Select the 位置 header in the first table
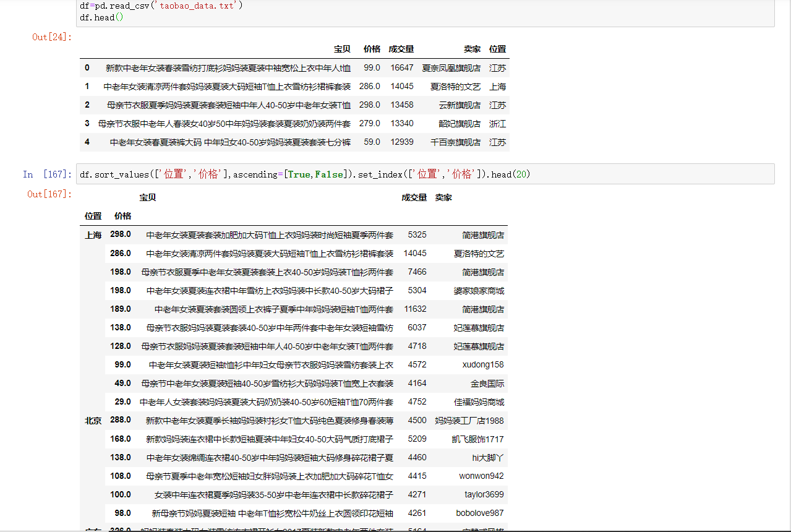Viewport: 791px width, 532px height. coord(497,49)
